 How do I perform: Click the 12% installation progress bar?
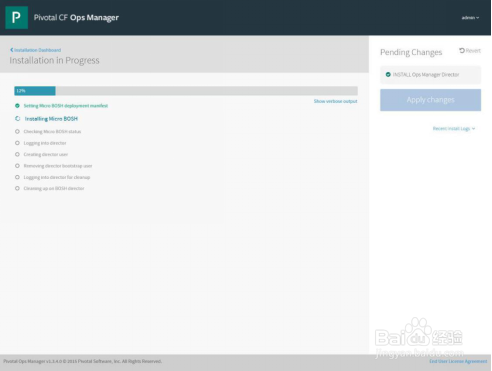tap(186, 91)
